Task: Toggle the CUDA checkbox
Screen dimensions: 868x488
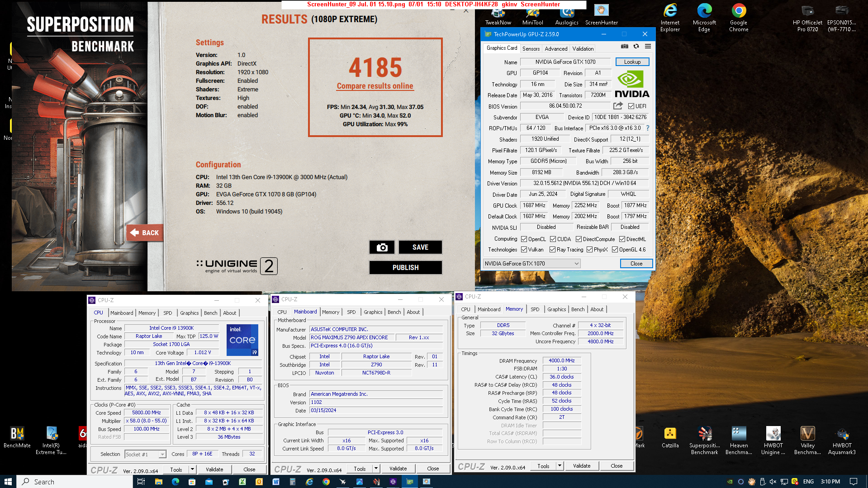Action: [x=553, y=239]
